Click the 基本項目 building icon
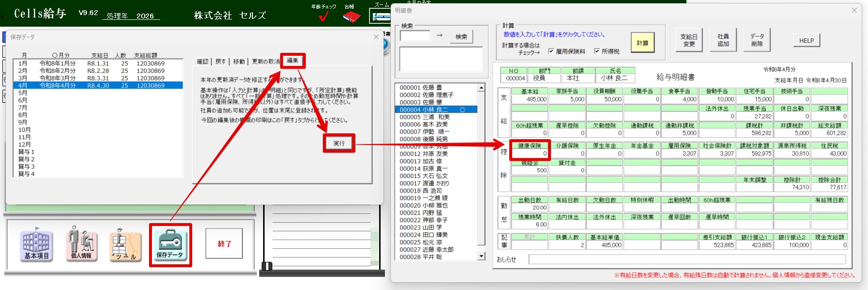868x290 pixels. point(36,244)
